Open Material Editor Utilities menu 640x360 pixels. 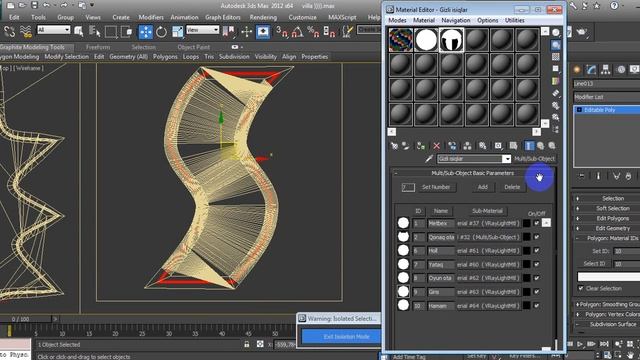[514, 20]
